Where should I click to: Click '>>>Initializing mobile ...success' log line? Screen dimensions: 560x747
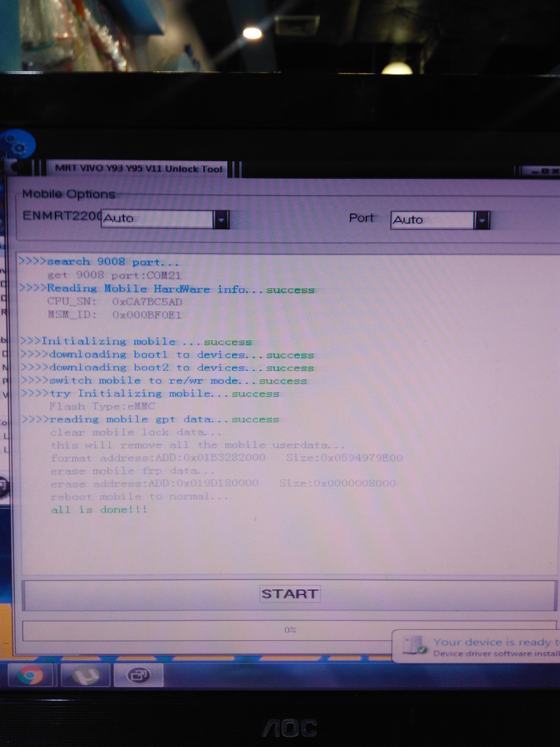click(136, 341)
